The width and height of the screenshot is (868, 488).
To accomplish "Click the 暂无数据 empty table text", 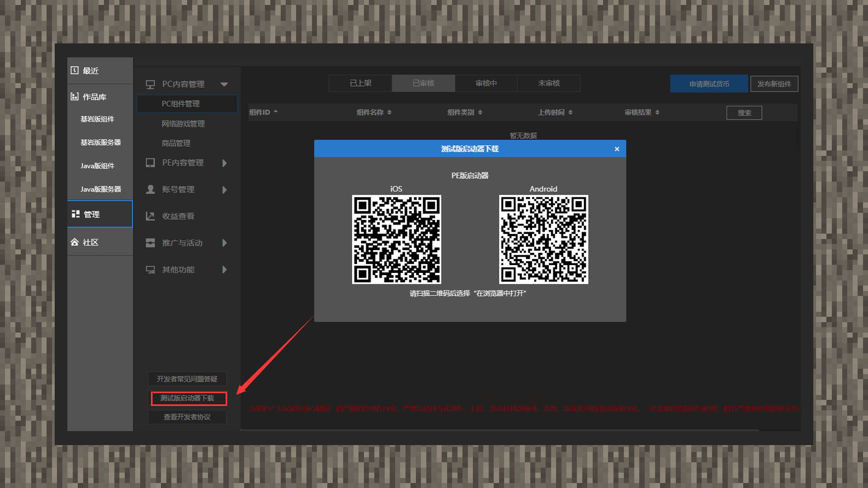I will [x=523, y=136].
